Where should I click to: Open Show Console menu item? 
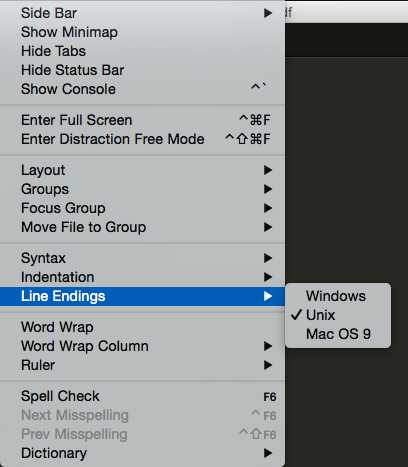(142, 89)
